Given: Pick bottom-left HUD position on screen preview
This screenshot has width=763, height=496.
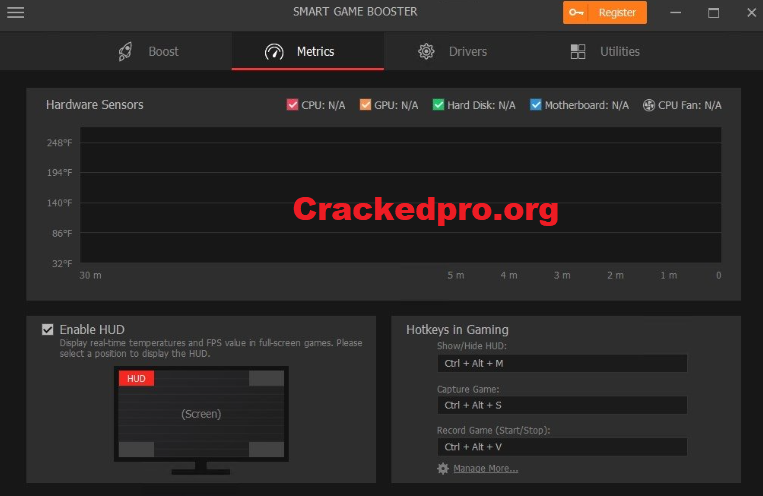Looking at the screenshot, I should point(136,449).
